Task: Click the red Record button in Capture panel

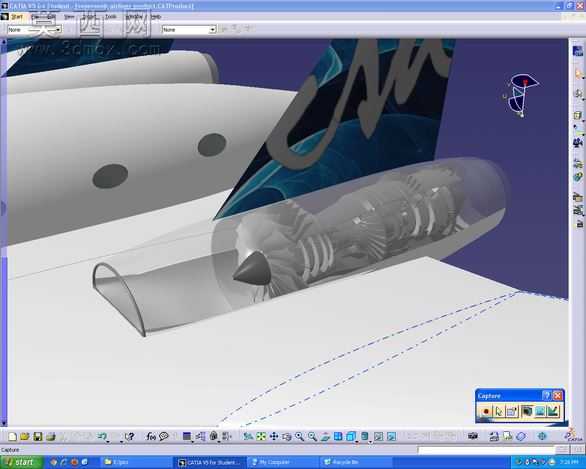Action: [x=485, y=411]
